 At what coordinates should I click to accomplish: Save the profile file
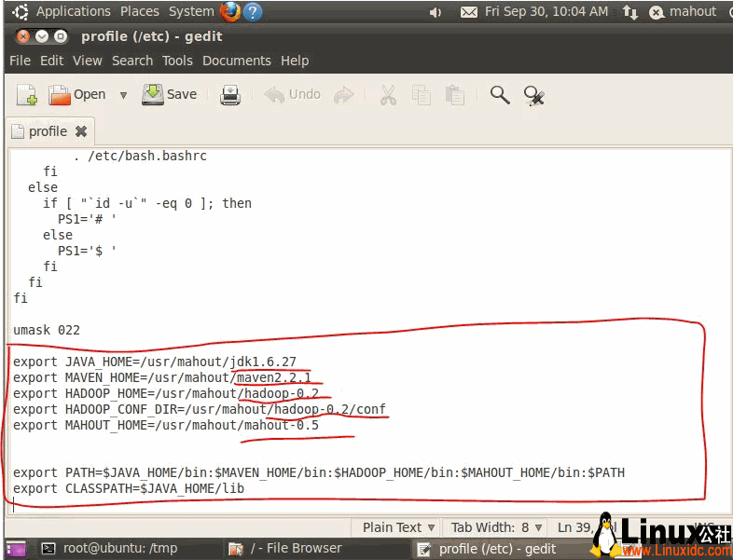pyautogui.click(x=169, y=95)
